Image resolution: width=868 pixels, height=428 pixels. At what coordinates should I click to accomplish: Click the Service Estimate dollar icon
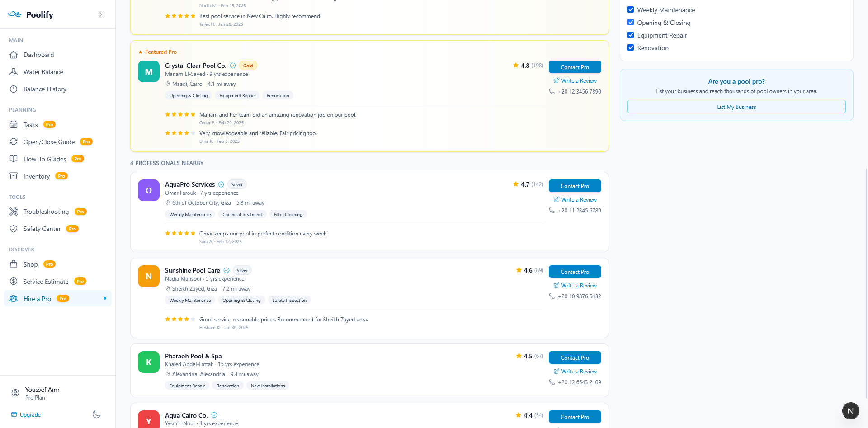(x=14, y=282)
